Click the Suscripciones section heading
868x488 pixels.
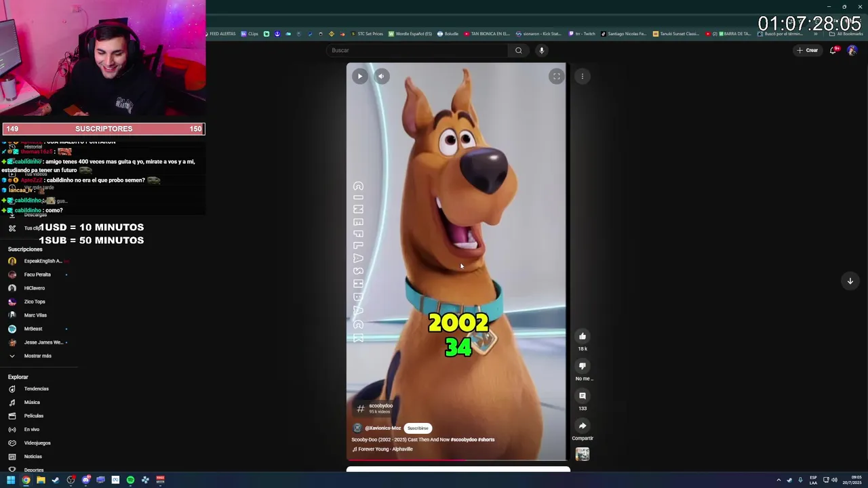click(25, 249)
